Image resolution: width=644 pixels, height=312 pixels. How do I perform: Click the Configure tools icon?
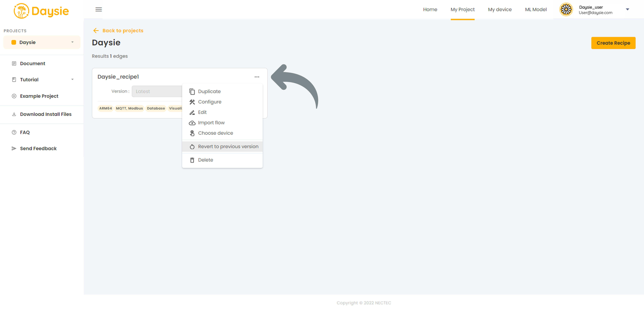192,102
